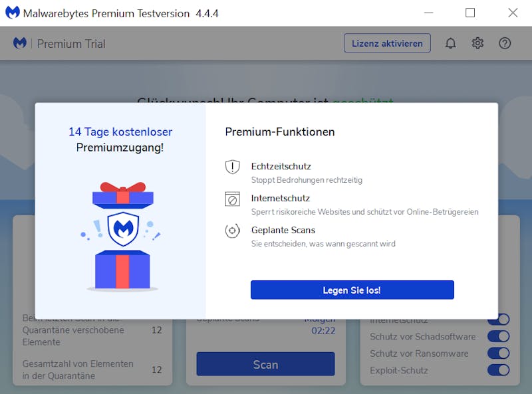
Task: Click "Stoppt Bedrohungen rechtzeitig" description
Action: click(x=307, y=180)
